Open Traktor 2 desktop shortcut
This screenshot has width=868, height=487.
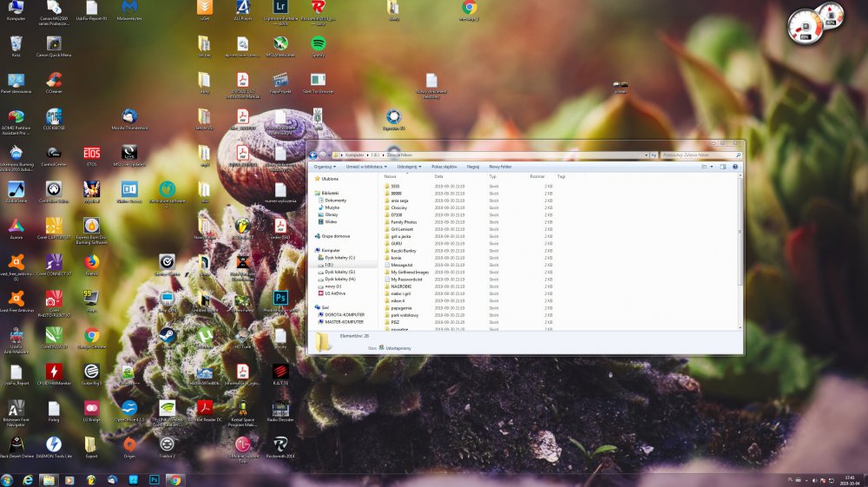(168, 446)
